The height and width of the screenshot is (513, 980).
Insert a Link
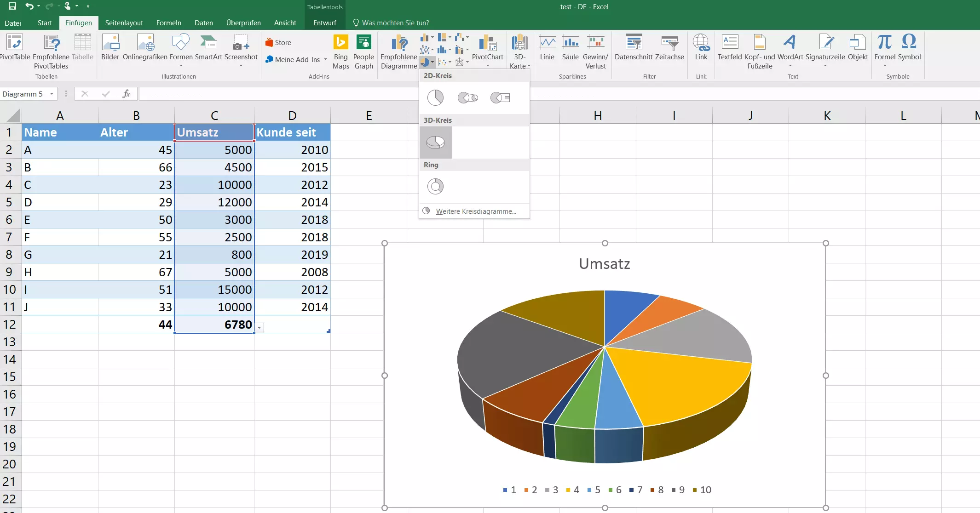701,47
